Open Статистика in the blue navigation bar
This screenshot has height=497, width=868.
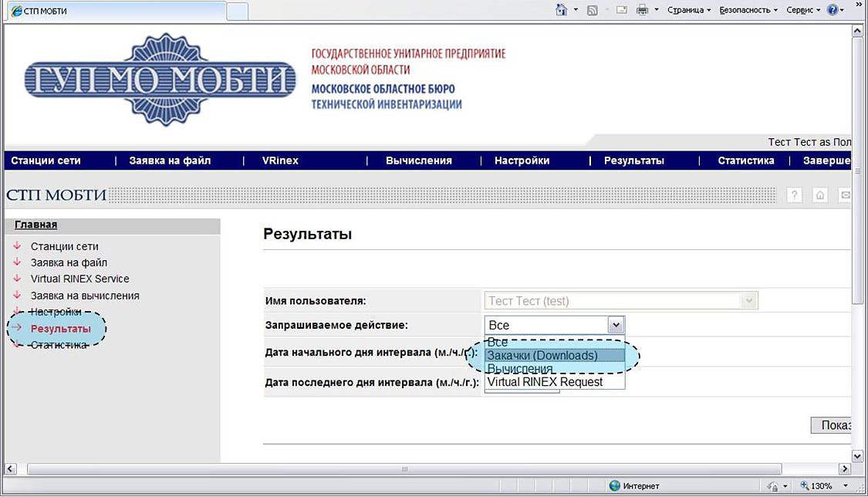[x=746, y=161]
